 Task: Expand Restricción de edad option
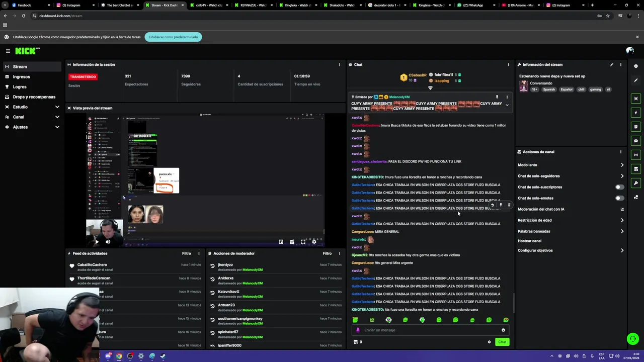tap(571, 220)
